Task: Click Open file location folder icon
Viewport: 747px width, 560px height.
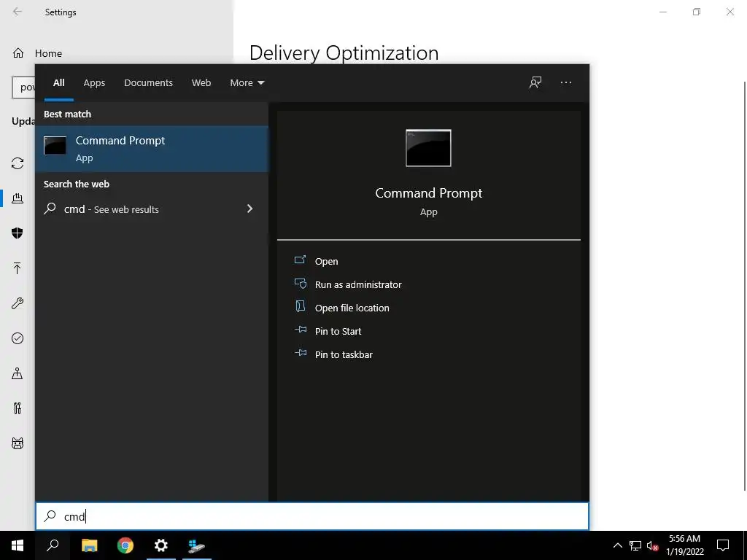Action: (x=300, y=306)
